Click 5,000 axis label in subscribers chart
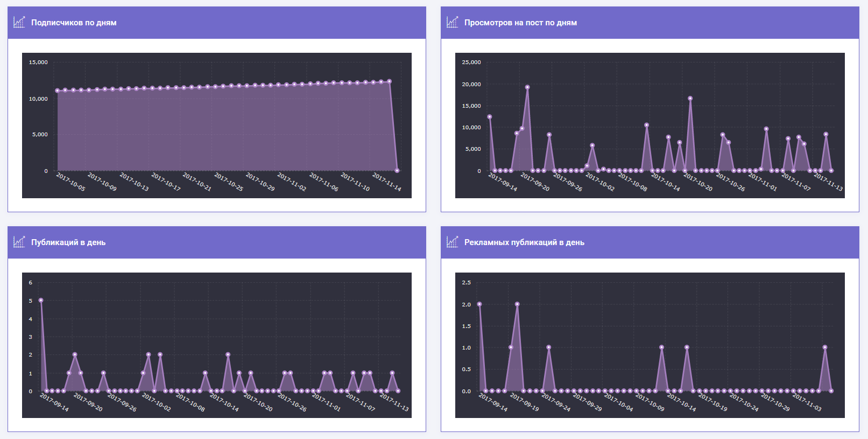This screenshot has width=868, height=439. (x=40, y=135)
